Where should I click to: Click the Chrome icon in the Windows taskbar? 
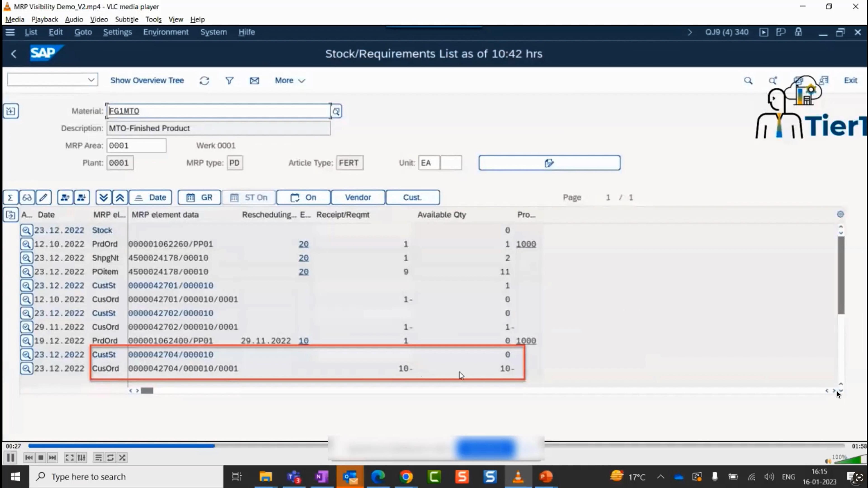point(406,476)
